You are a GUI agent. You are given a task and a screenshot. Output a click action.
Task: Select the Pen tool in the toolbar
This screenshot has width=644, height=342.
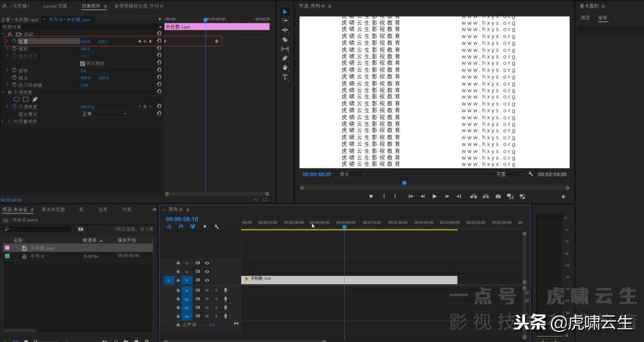[x=285, y=58]
